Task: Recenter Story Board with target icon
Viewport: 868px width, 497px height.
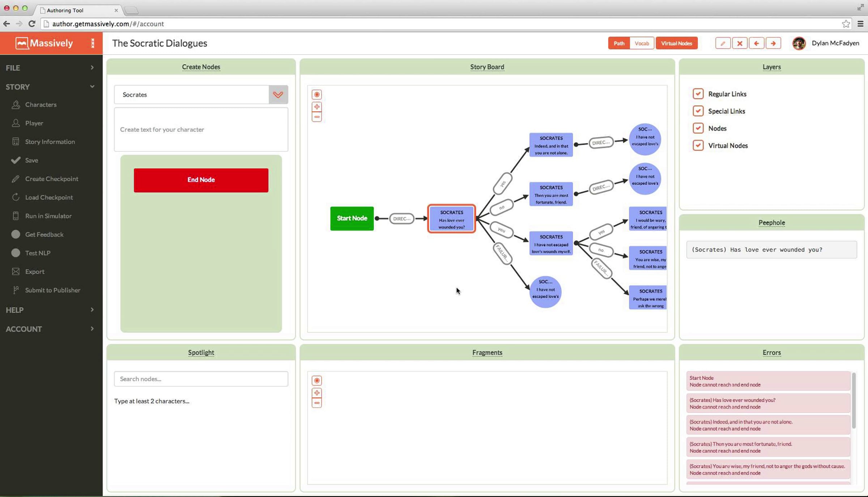Action: 316,94
